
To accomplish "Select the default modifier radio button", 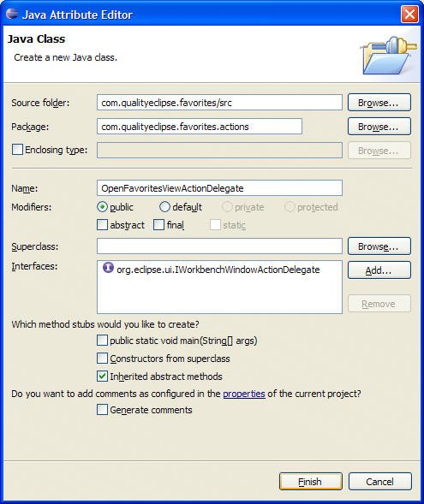I will tap(164, 207).
